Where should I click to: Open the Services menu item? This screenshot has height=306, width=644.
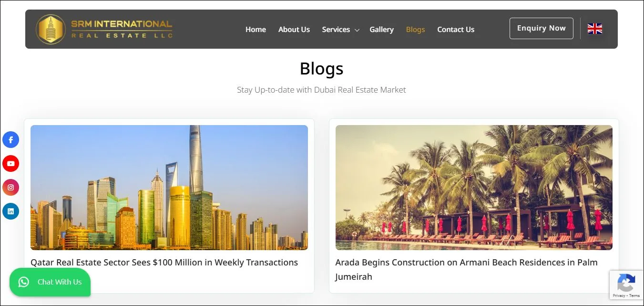pos(336,30)
